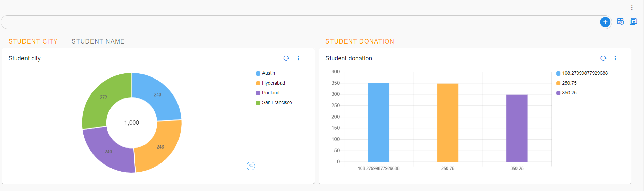Click the save dashboard icon
The width and height of the screenshot is (644, 191).
(x=633, y=22)
